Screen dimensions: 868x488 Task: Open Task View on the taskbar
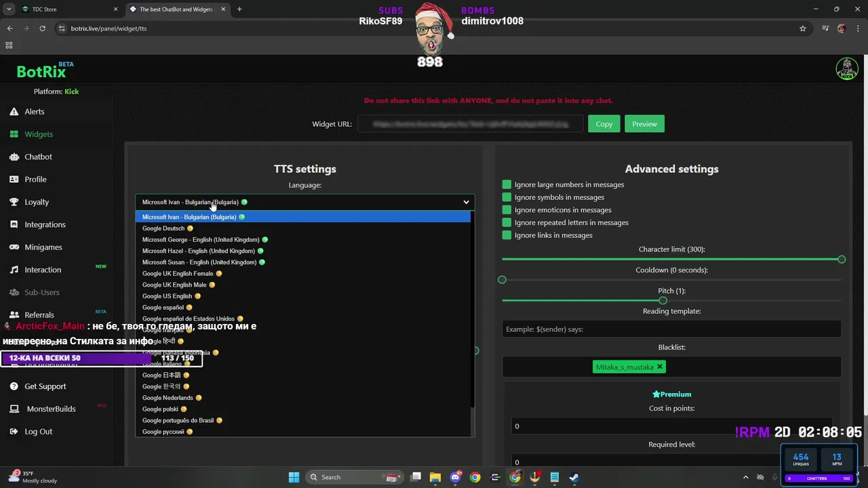pos(416,477)
